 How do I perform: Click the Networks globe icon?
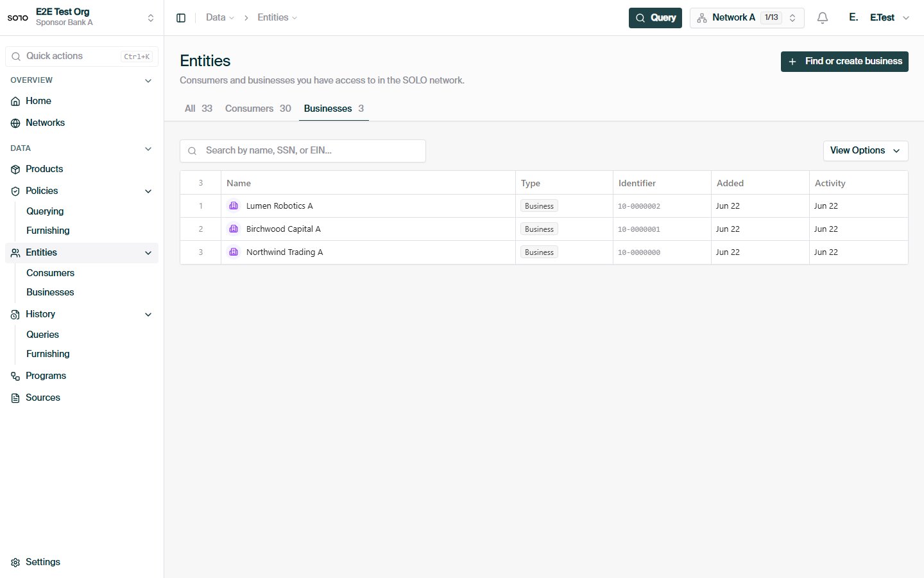click(15, 123)
